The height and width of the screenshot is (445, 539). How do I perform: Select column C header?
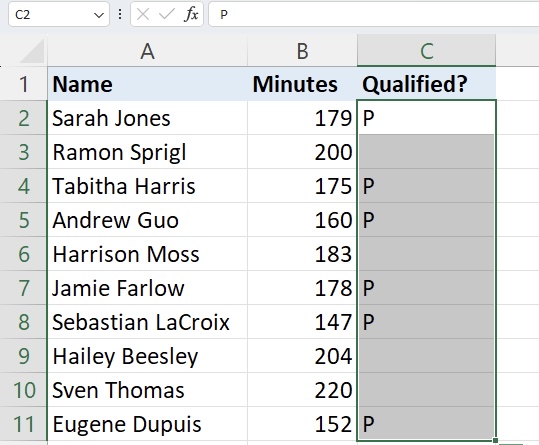[x=427, y=51]
